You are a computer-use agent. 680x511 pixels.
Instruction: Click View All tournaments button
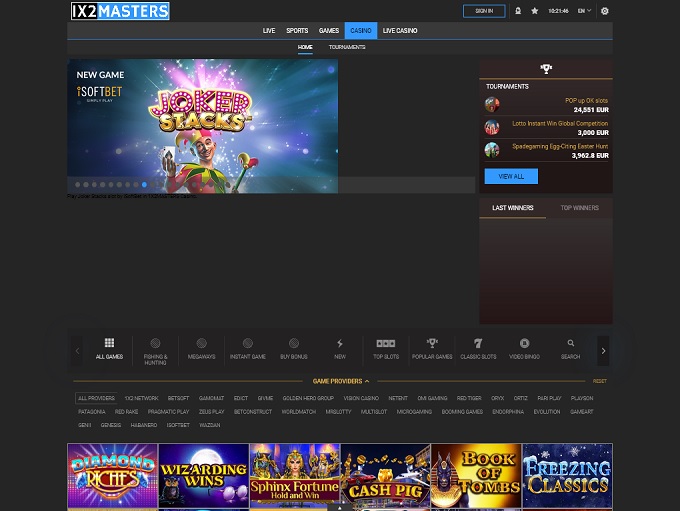coord(511,176)
